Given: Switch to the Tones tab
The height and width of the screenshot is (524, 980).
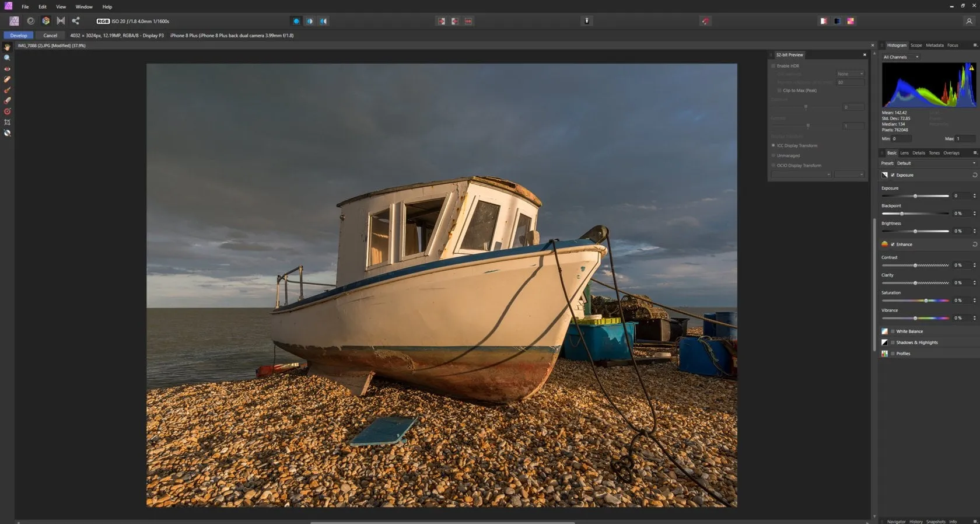Looking at the screenshot, I should (934, 153).
